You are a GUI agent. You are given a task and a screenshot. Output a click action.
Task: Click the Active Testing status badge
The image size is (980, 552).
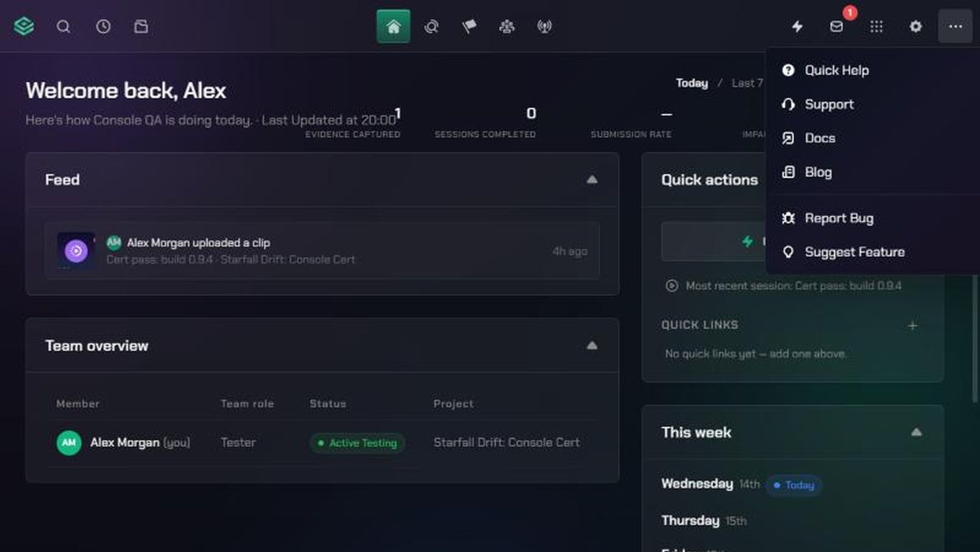(357, 443)
